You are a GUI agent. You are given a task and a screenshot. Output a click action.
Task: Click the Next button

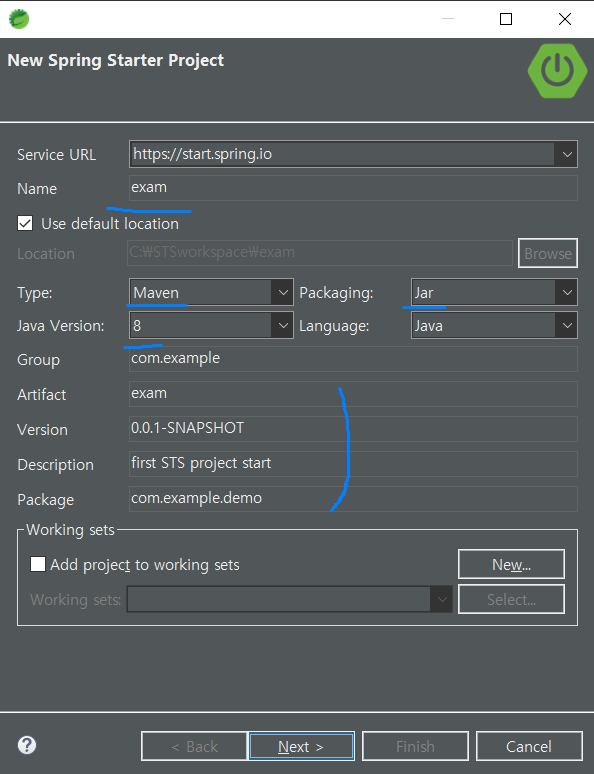click(x=301, y=746)
